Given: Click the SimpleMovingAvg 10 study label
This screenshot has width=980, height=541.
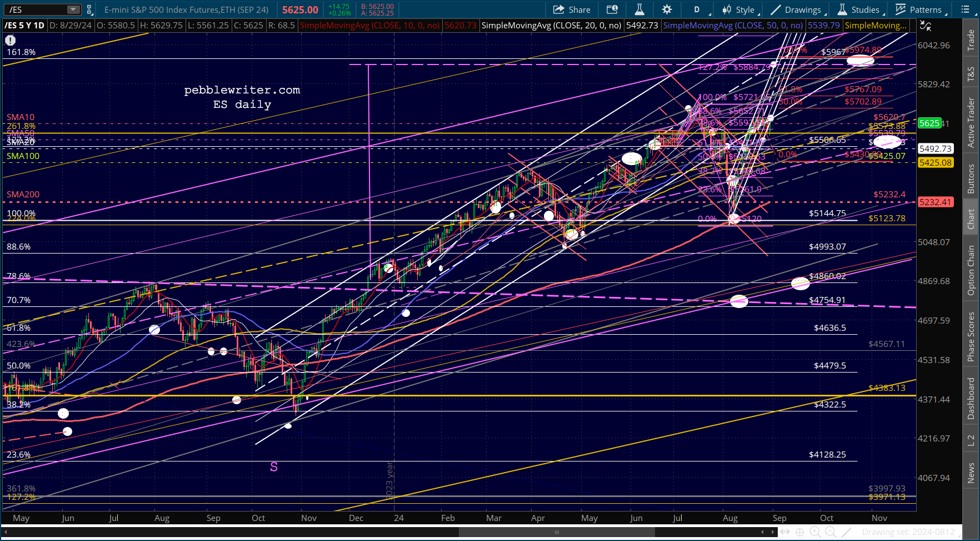Looking at the screenshot, I should tap(369, 26).
